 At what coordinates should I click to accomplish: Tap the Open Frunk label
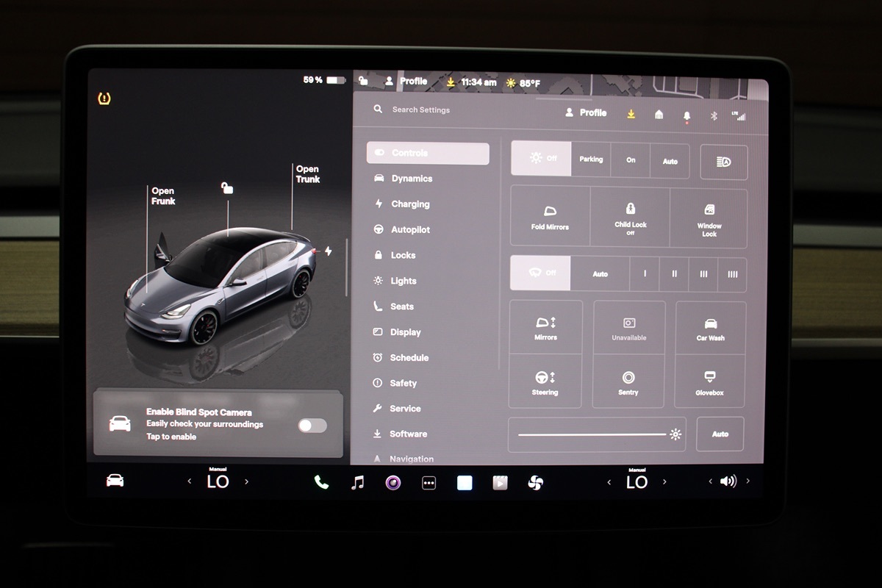[162, 196]
